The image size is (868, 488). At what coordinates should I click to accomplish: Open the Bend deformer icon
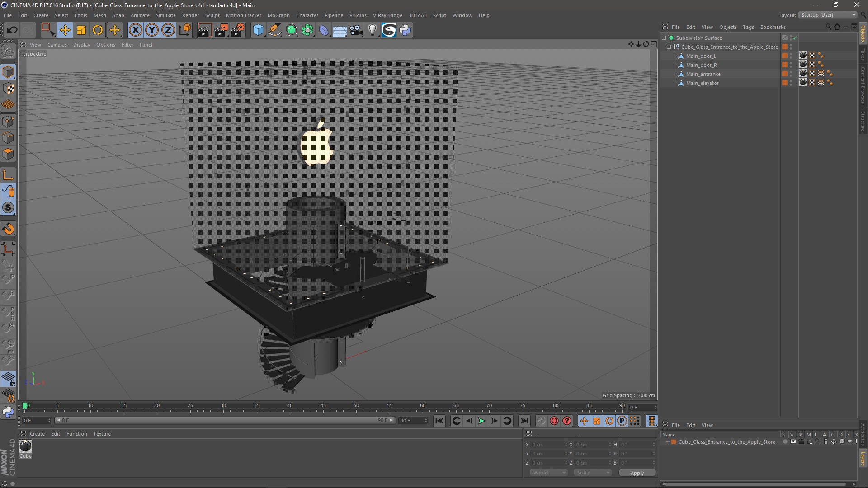[324, 30]
